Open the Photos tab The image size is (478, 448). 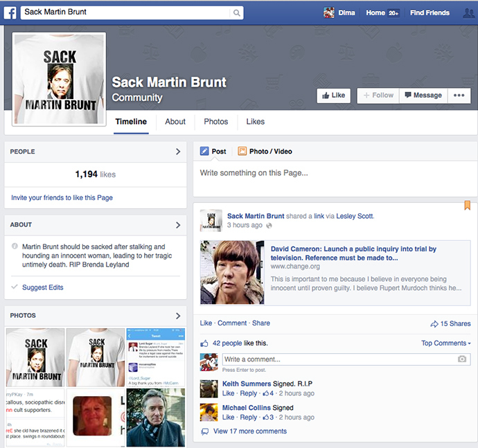pos(215,121)
